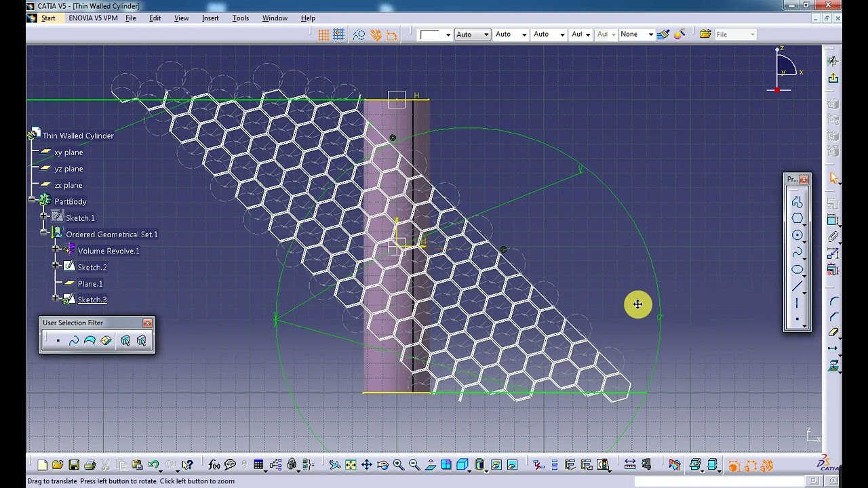
Task: Click the Save icon
Action: point(74,465)
